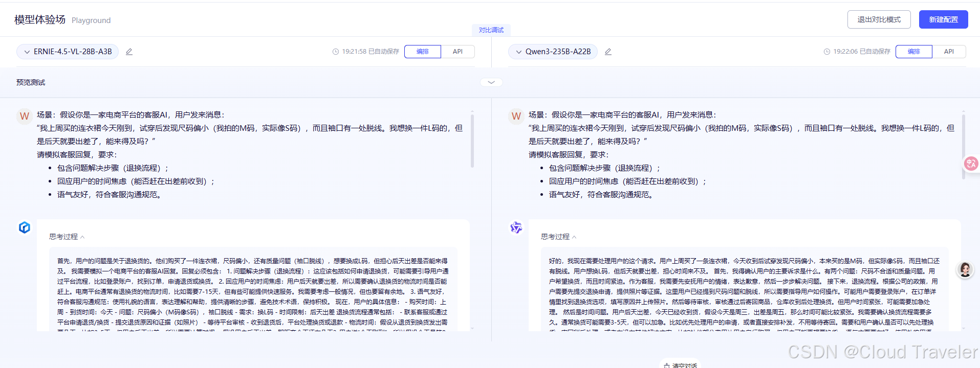Select the 编排 tab in the ERNIE panel
Screen dimensions: 980x368
[x=423, y=52]
